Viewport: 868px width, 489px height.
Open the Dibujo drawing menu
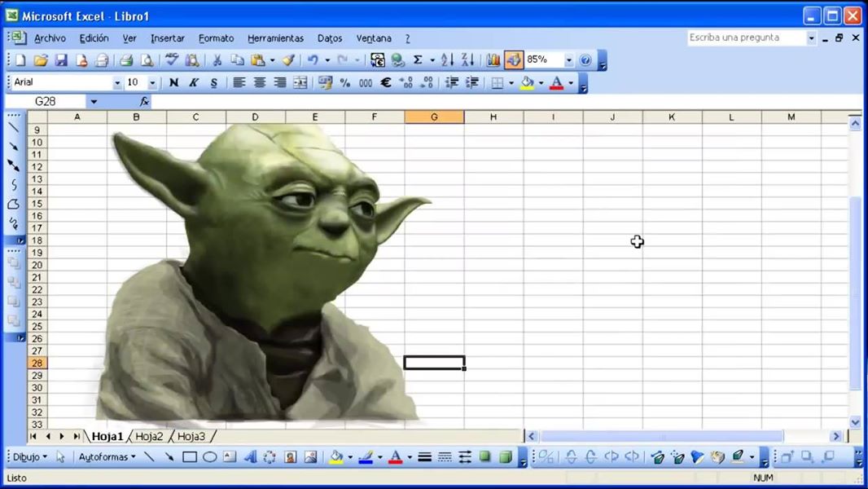30,457
